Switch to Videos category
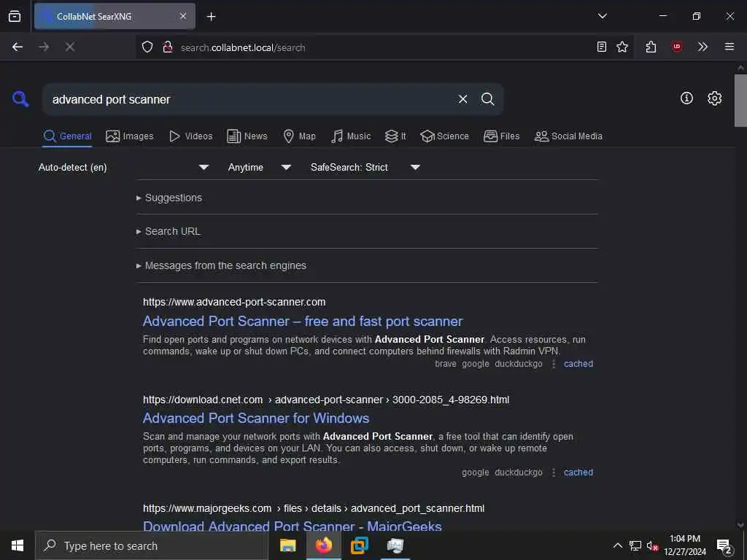This screenshot has height=560, width=747. 190,136
